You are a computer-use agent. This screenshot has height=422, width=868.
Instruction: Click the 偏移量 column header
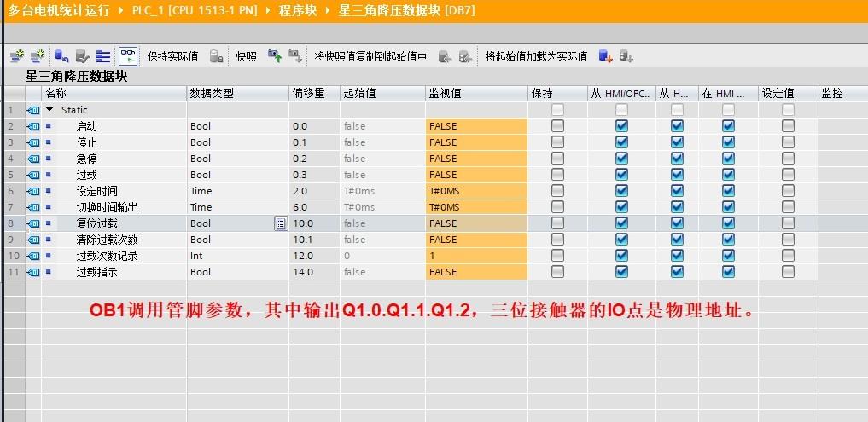click(x=314, y=94)
